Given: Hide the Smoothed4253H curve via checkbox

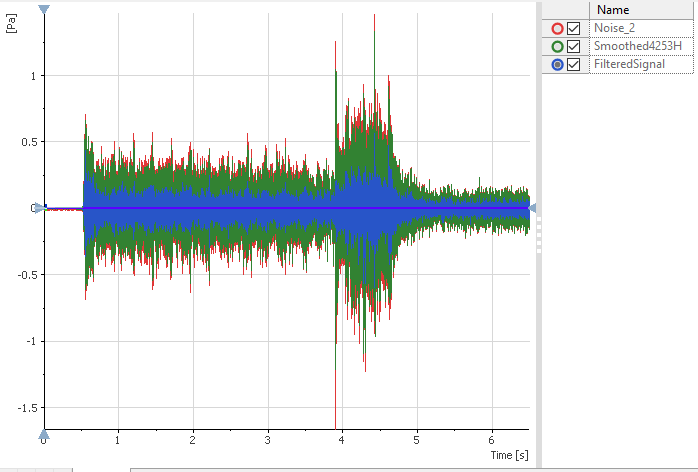Looking at the screenshot, I should coord(574,46).
